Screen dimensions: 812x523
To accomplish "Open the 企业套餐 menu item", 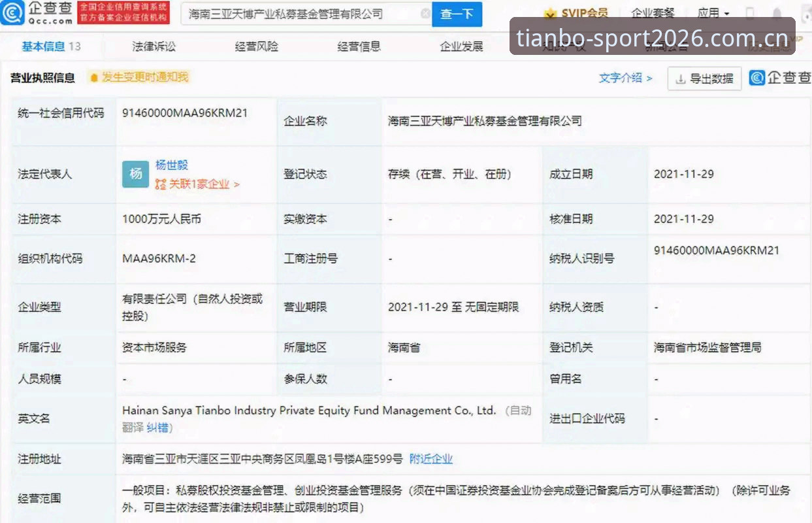I will point(653,13).
